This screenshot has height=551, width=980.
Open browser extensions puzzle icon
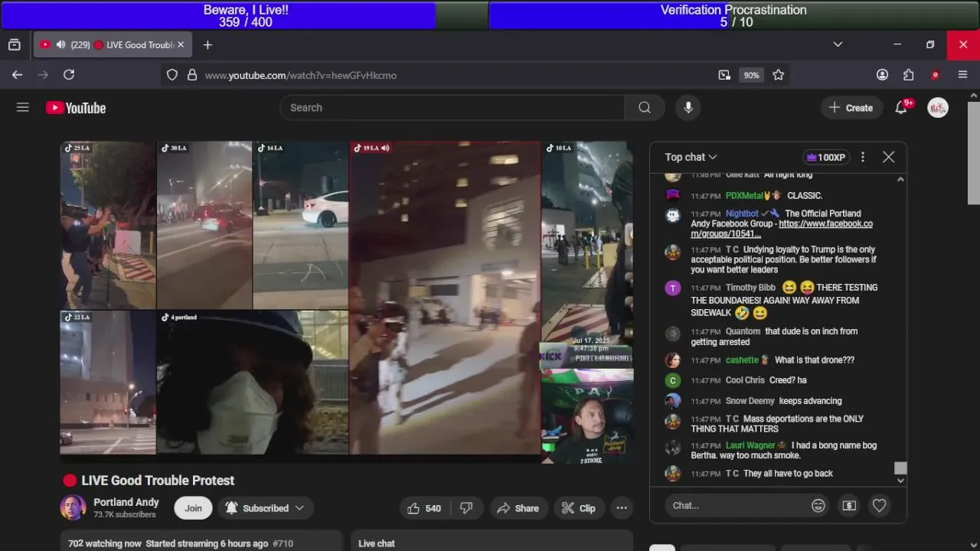click(909, 75)
